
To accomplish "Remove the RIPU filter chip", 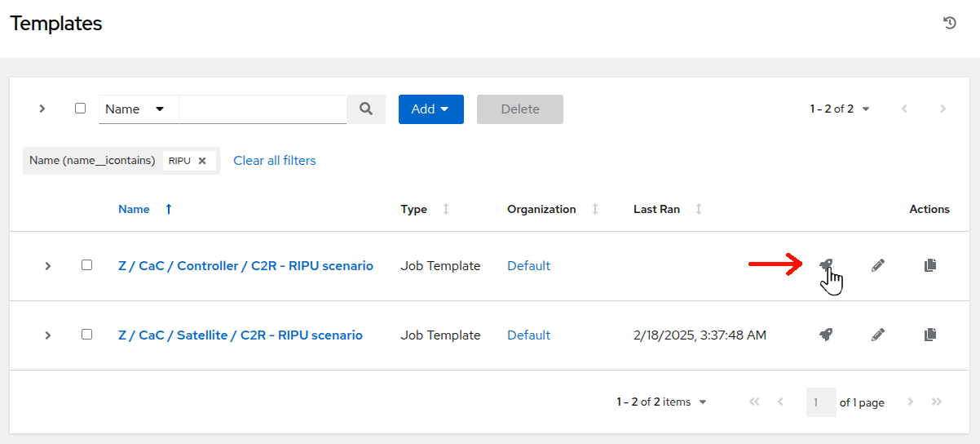I will point(202,161).
